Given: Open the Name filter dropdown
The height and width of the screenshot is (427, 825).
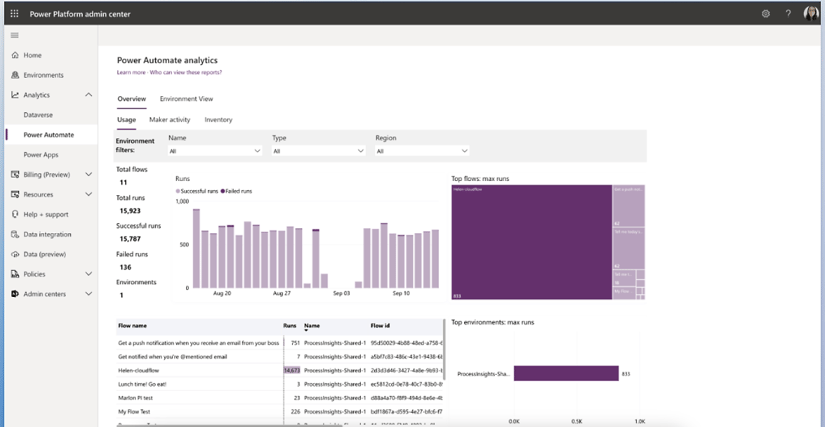Looking at the screenshot, I should [215, 151].
